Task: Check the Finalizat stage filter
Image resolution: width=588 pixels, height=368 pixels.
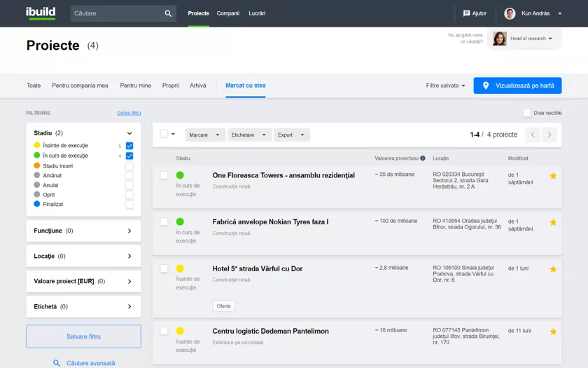Action: click(x=129, y=205)
